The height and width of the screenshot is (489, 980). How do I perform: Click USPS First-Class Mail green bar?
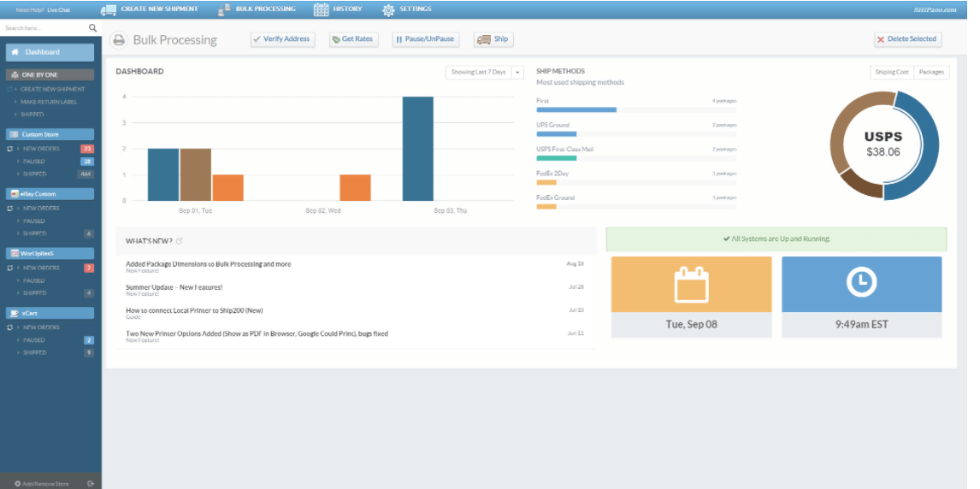556,158
